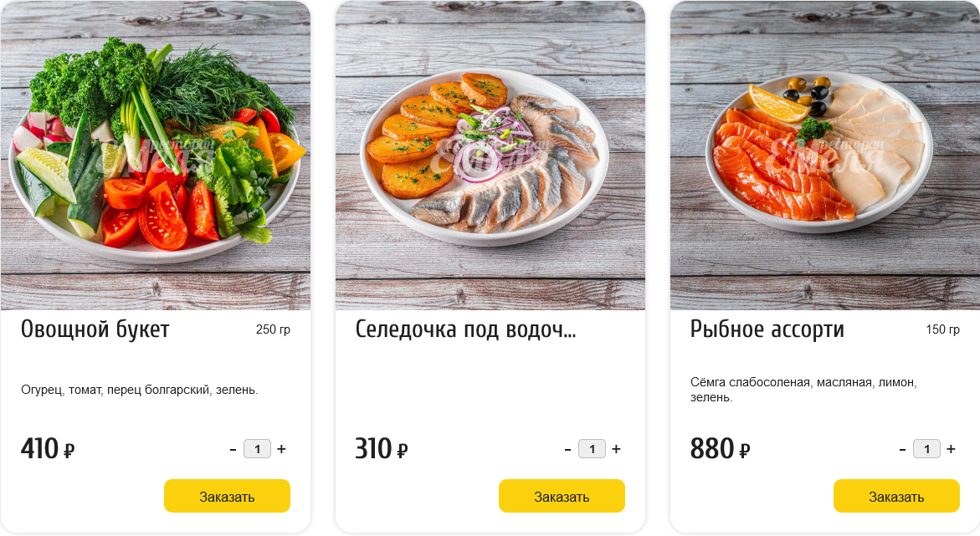Order Рыбное ассорти with Заказать button

pos(896,496)
